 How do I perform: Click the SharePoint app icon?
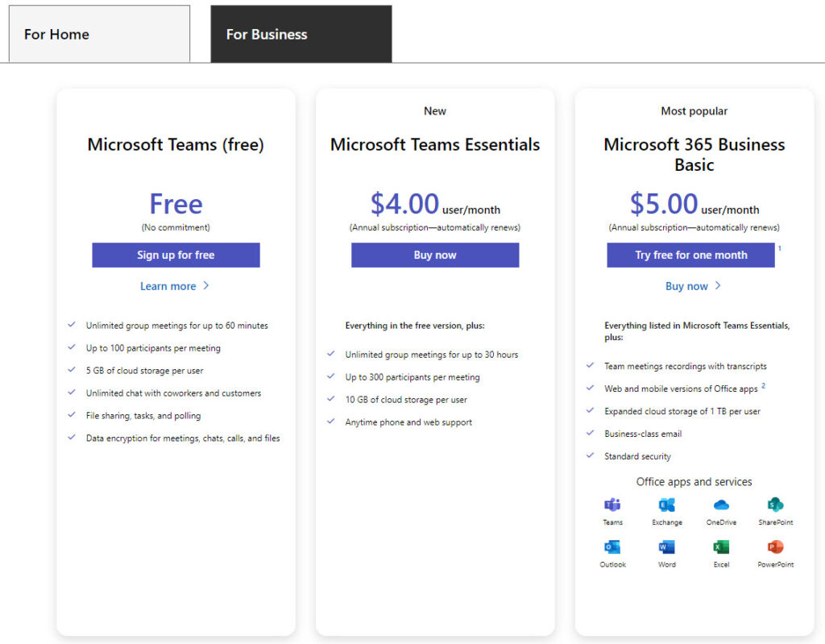pos(776,505)
